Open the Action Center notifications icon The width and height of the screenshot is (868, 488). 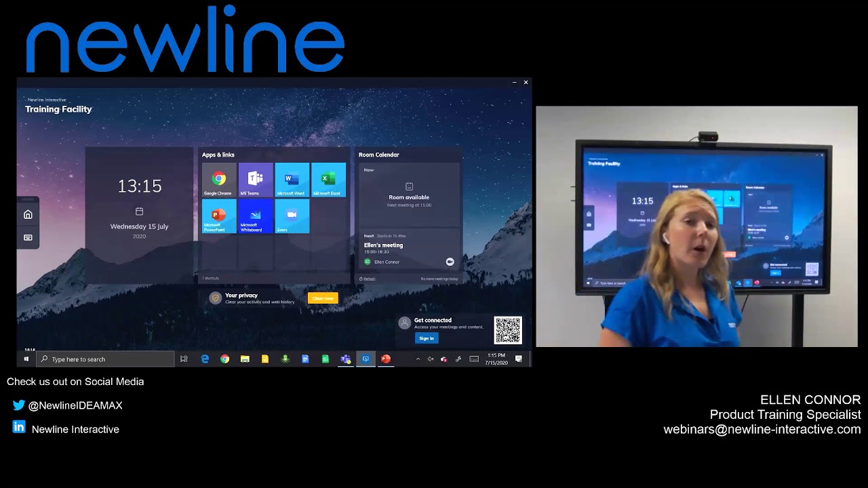(519, 359)
